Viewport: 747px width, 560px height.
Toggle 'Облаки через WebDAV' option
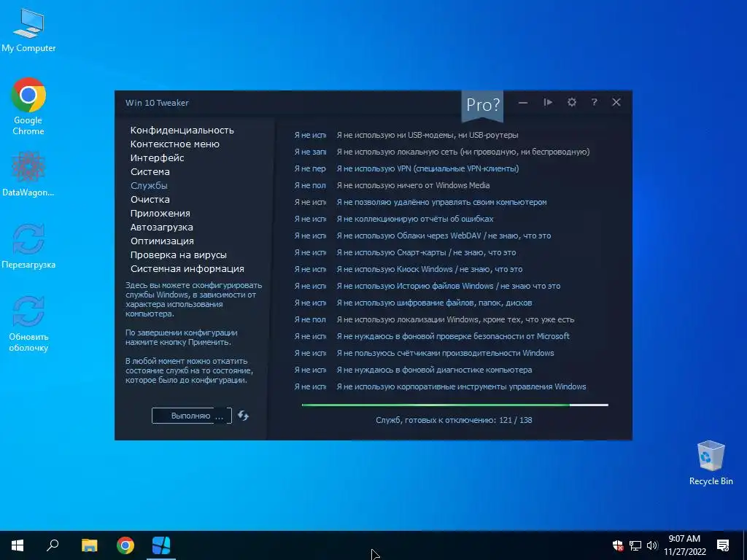[444, 236]
